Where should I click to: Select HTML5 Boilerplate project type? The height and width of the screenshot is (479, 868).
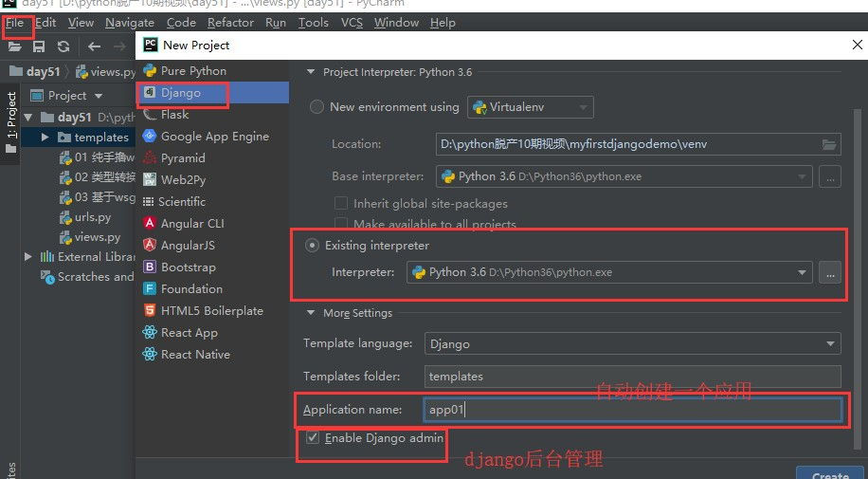212,310
